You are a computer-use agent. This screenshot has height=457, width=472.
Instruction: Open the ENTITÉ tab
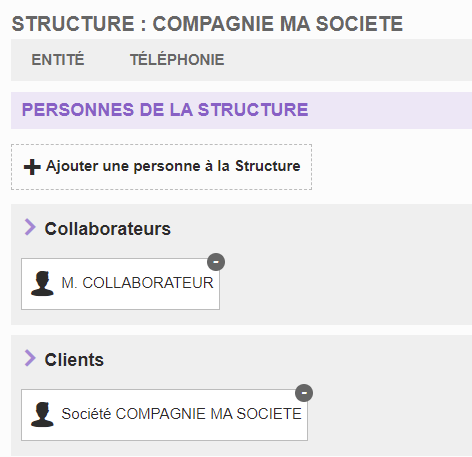[58, 60]
